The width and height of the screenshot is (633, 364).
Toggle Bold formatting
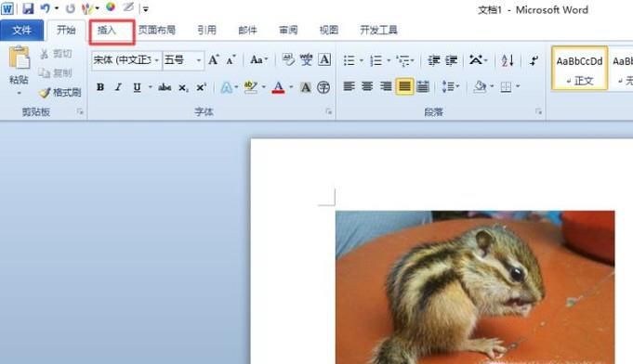pyautogui.click(x=100, y=87)
